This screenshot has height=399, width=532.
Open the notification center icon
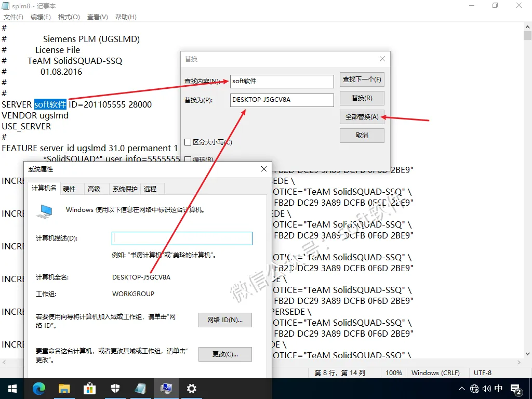(516, 389)
